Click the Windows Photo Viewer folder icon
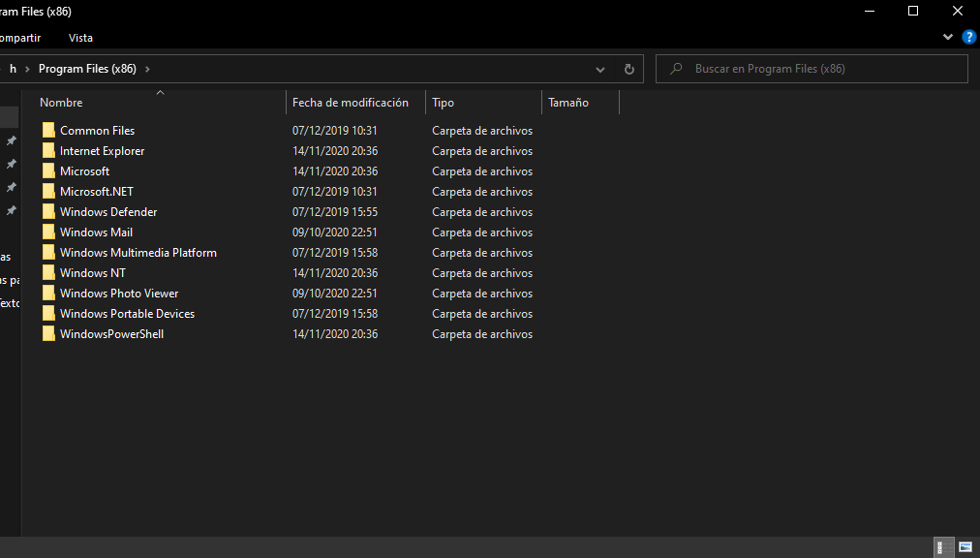980x558 pixels. pyautogui.click(x=48, y=293)
